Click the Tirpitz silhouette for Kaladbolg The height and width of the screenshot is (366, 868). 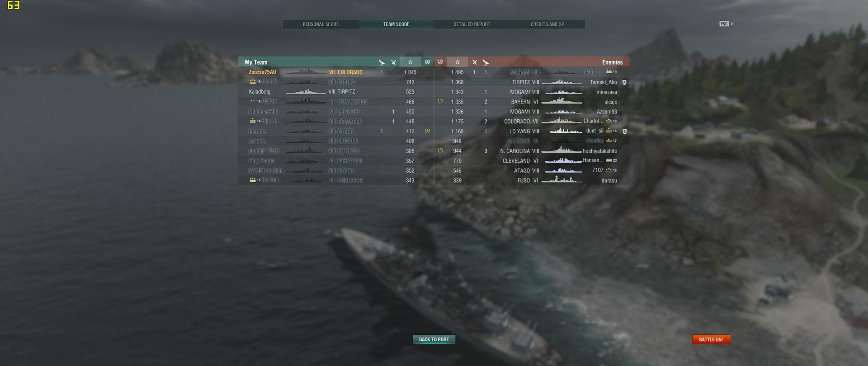pos(306,92)
